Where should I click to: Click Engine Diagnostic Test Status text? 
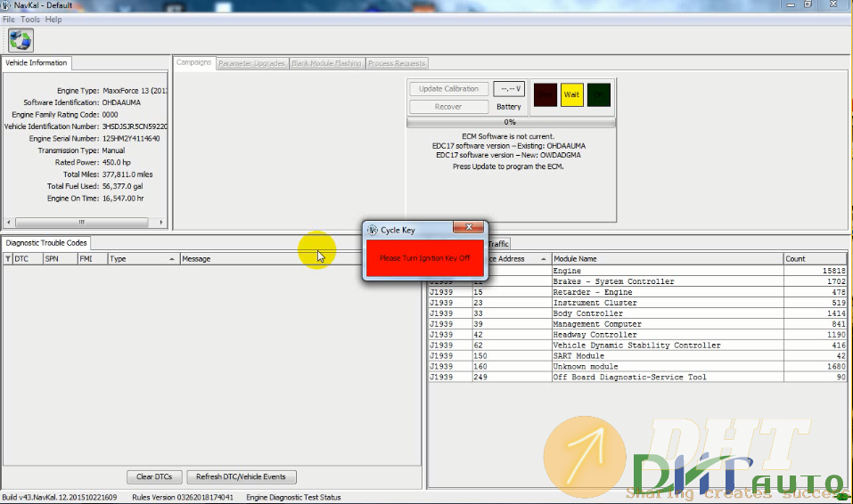click(x=293, y=498)
